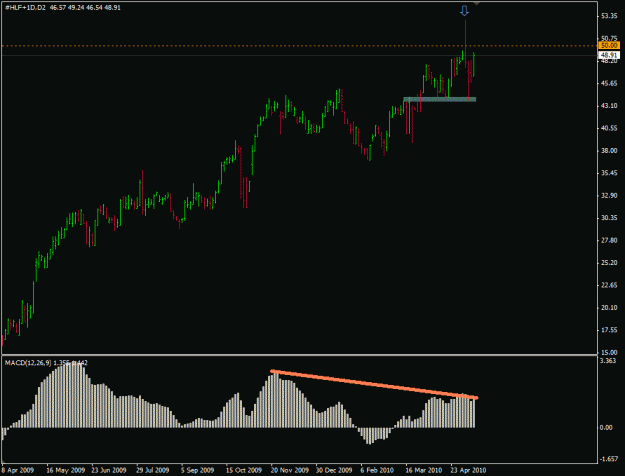Click the 30 Dec 2009 date label
The width and height of the screenshot is (625, 476).
(x=334, y=470)
